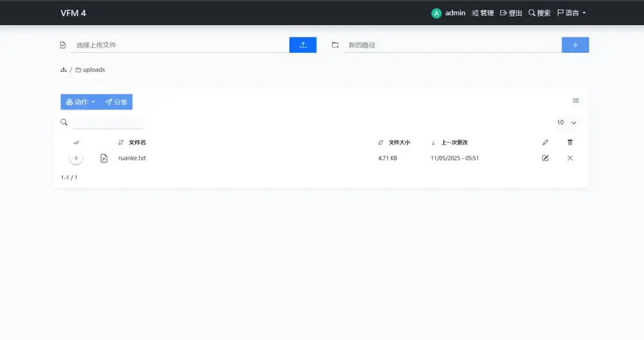Toggle select-all double checkmark
Image resolution: width=644 pixels, height=340 pixels.
point(76,142)
